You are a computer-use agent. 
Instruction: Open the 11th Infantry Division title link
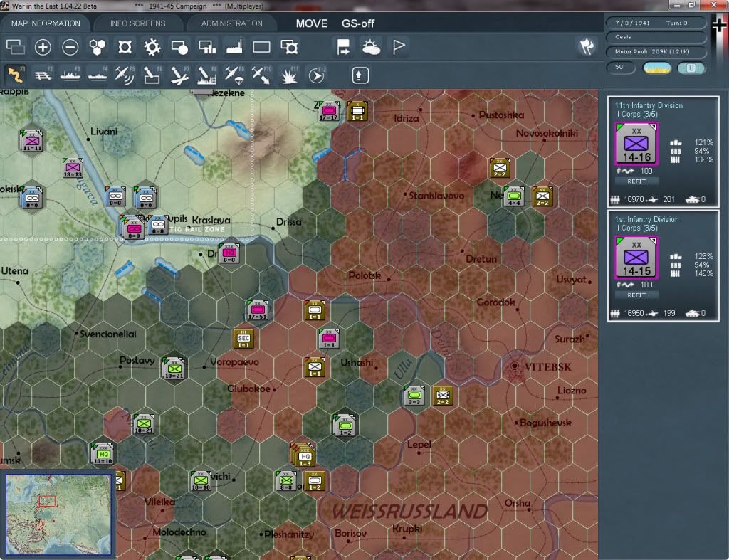pyautogui.click(x=649, y=105)
